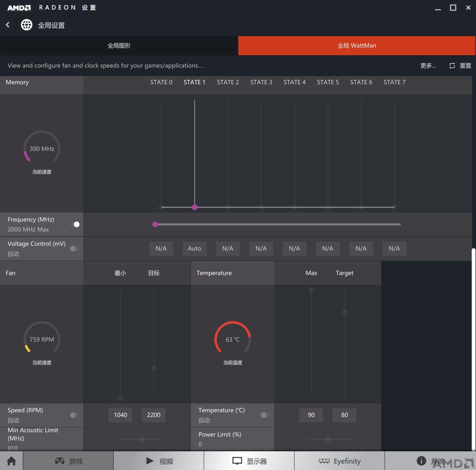Toggle the Voltage Control (mV) switch

(x=75, y=249)
